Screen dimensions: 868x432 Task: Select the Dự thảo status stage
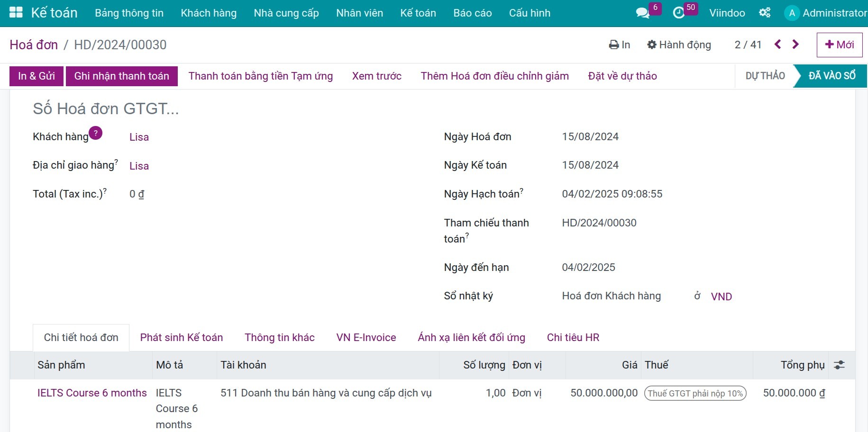coord(765,76)
